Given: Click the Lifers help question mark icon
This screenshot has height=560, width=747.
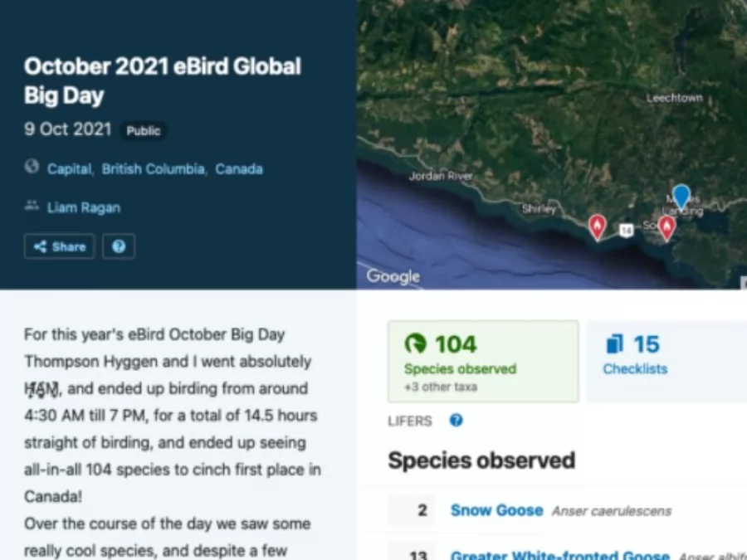Looking at the screenshot, I should (x=456, y=421).
